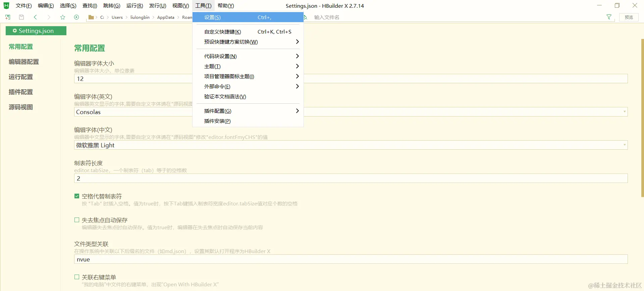Select 常用配置 in the sidebar

[x=21, y=47]
